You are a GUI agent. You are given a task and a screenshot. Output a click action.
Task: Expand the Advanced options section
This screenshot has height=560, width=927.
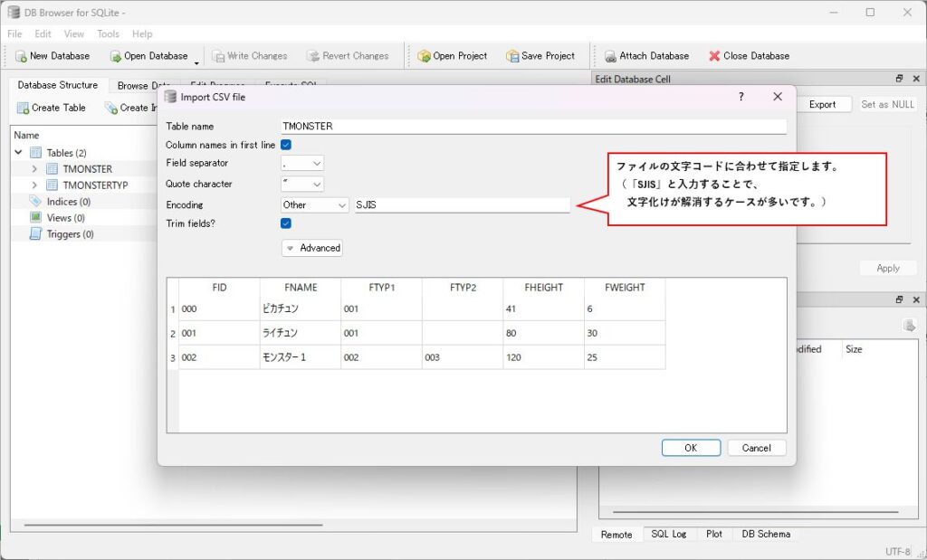(312, 248)
